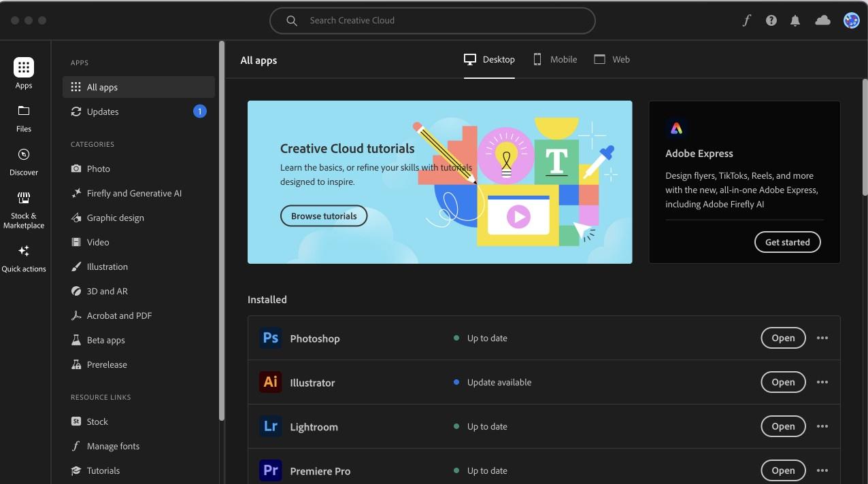This screenshot has height=484, width=868.
Task: Select Firefly and Generative AI category
Action: pos(139,193)
